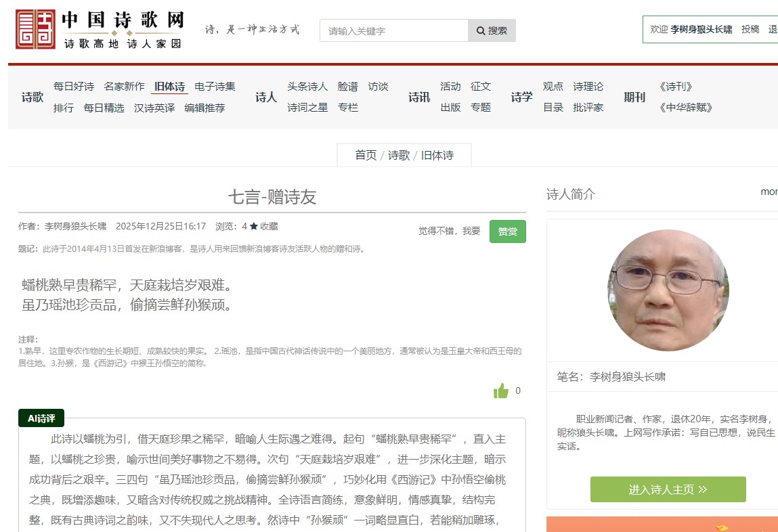
Task: Click the star 收藏 favorite icon
Action: coord(253,226)
